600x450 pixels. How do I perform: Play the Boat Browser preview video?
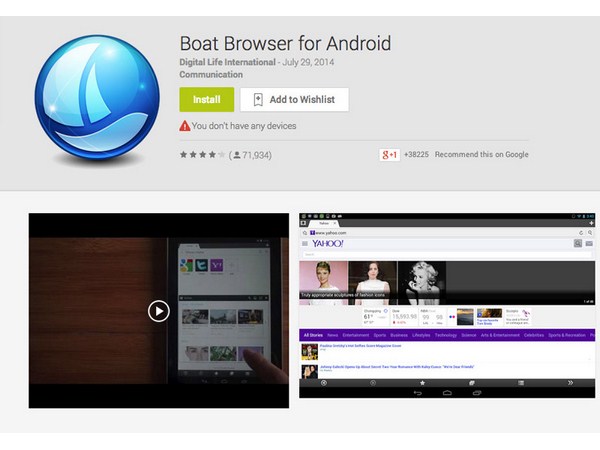pyautogui.click(x=159, y=310)
